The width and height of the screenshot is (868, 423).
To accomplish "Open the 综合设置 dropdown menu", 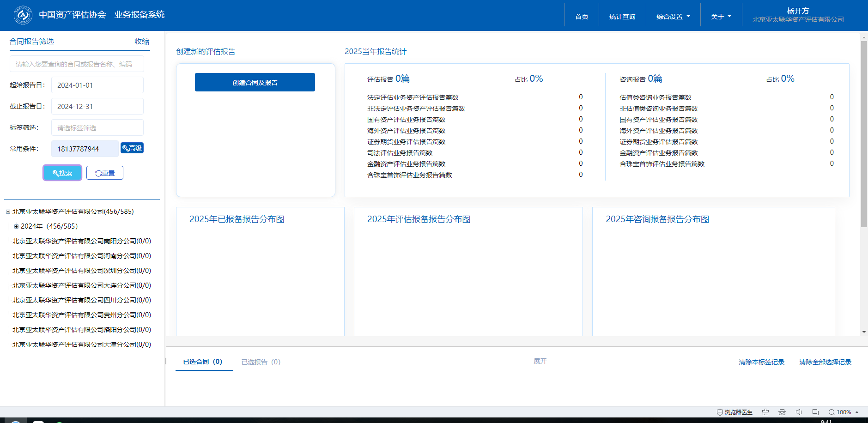I will 673,17.
